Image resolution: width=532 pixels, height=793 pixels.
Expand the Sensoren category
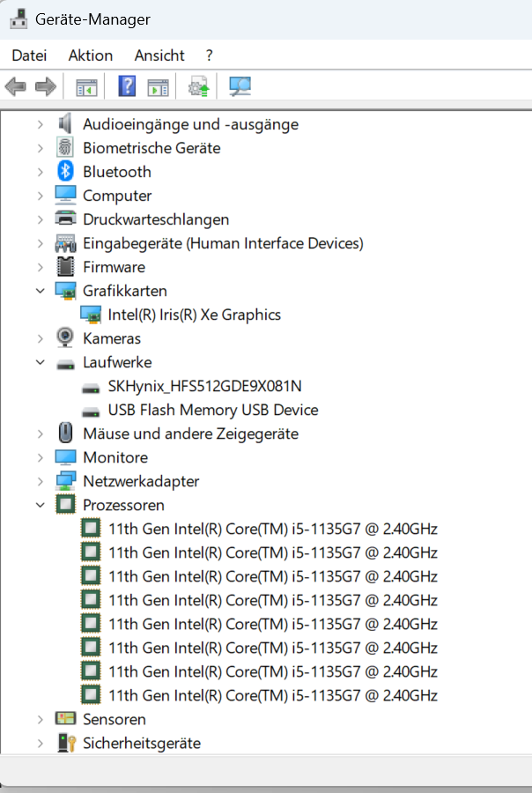click(41, 719)
